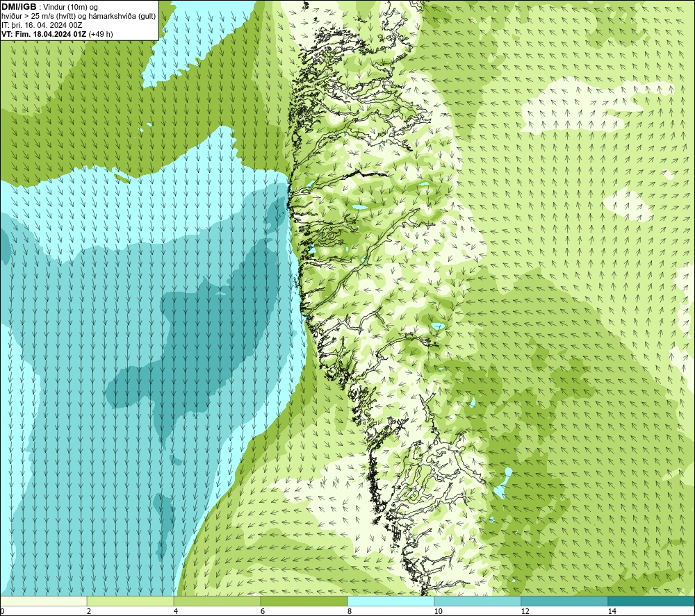Click the '10' label on the color scale
Screen dimensions: 695x616
coord(438,611)
